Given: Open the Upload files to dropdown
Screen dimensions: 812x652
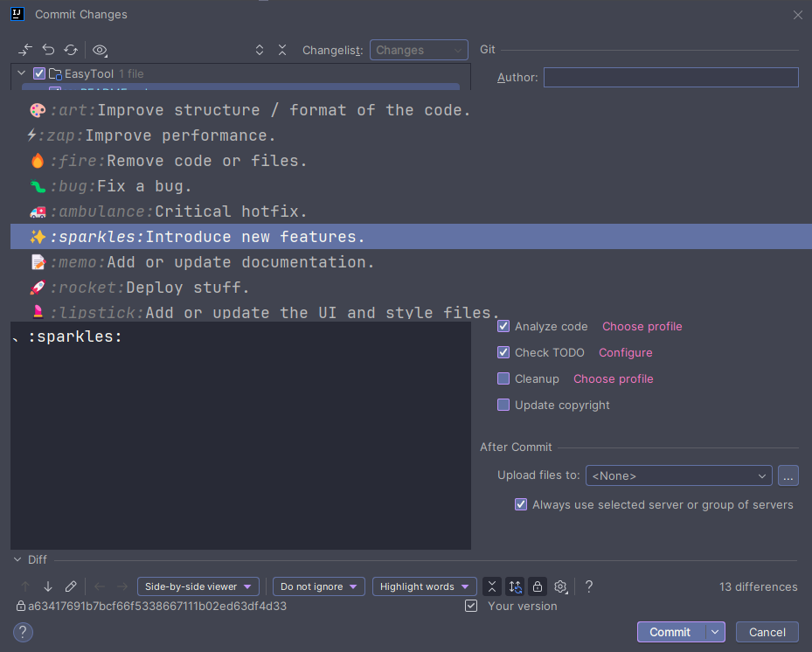Looking at the screenshot, I should tap(678, 475).
